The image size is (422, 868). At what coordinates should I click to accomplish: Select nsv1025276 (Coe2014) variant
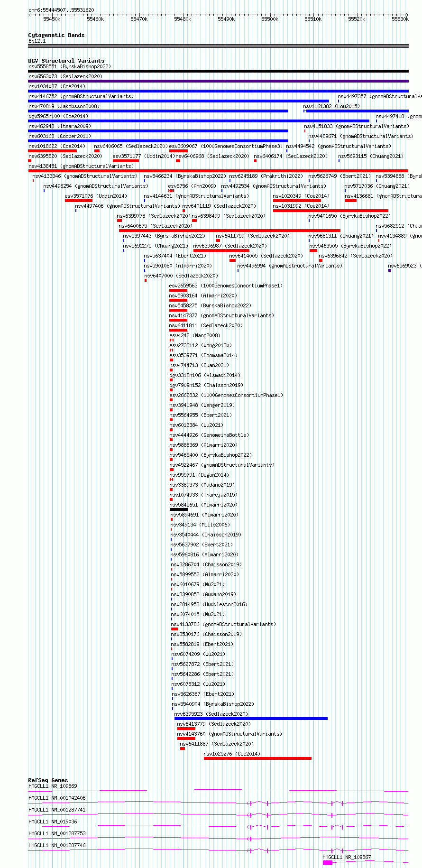coord(232,754)
